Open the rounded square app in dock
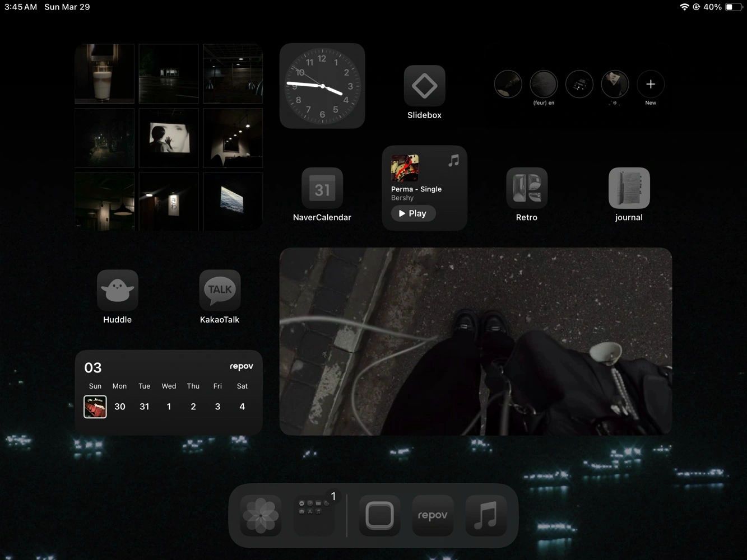 point(379,515)
